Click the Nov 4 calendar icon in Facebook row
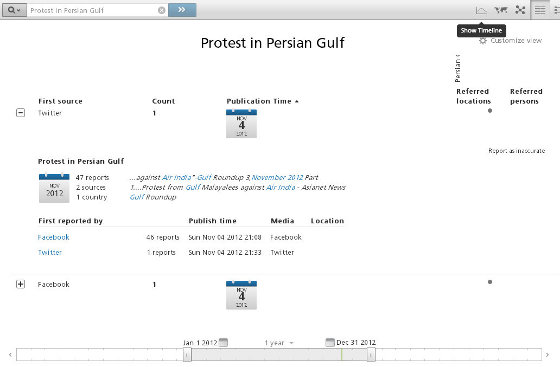560x367 pixels. coord(241,295)
